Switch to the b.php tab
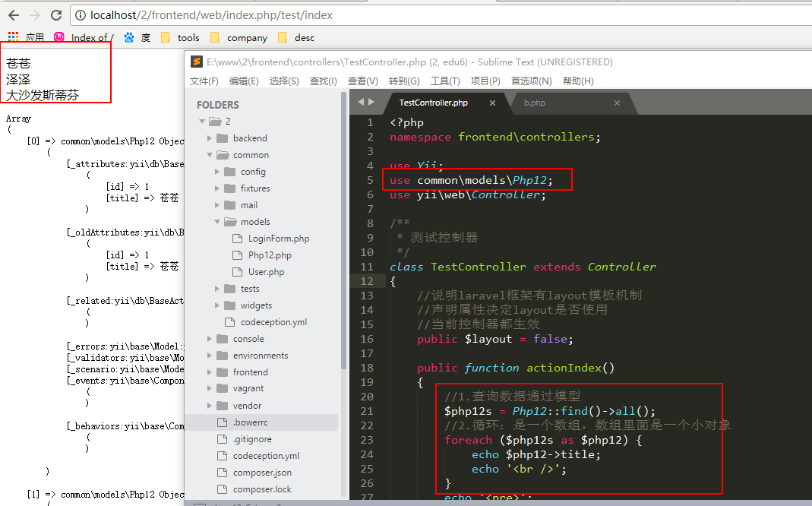Viewport: 812px width, 506px height. click(535, 103)
